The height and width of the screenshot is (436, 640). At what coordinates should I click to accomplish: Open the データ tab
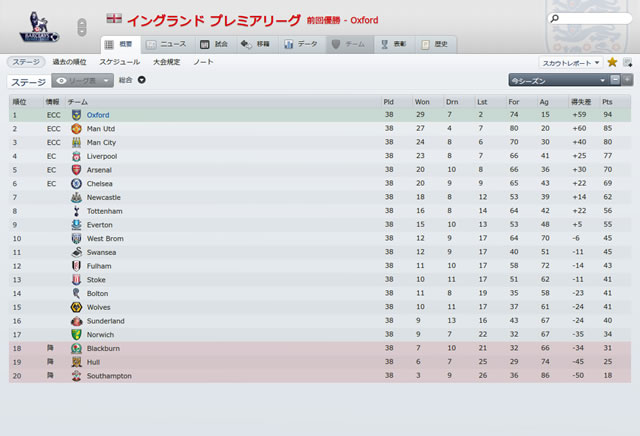click(x=301, y=44)
